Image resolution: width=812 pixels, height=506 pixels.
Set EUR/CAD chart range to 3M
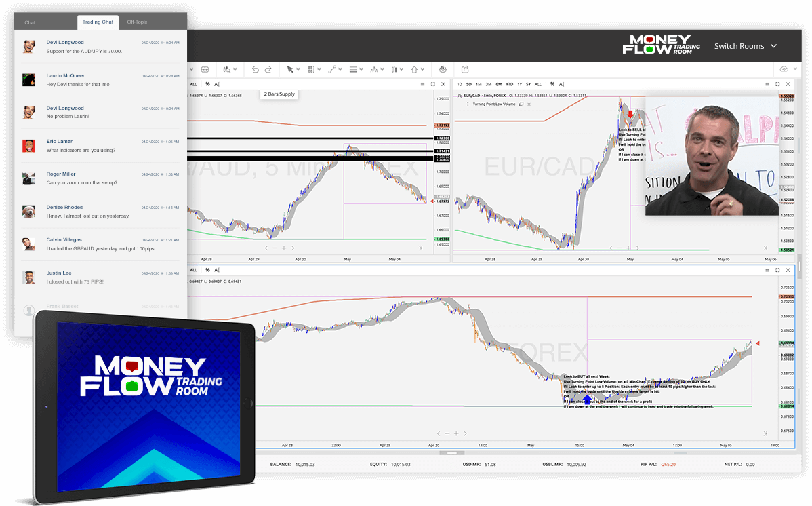488,84
